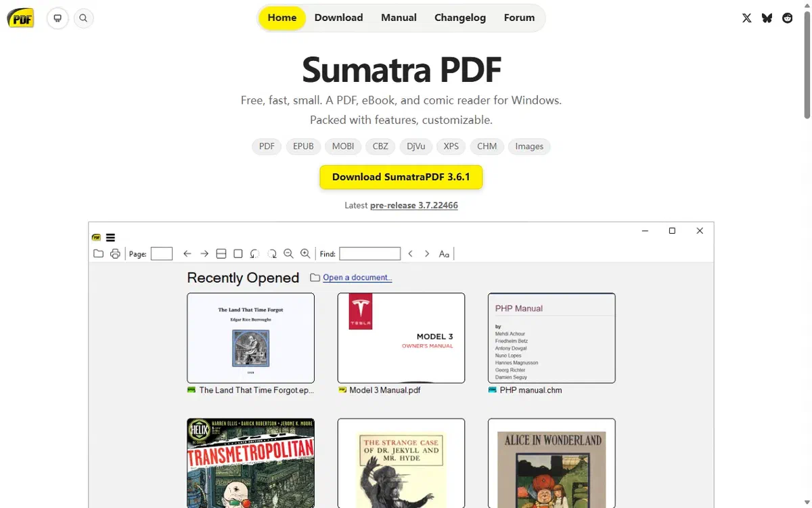
Task: Click the epub file icon beside The Land That Time Forgot
Action: point(191,390)
